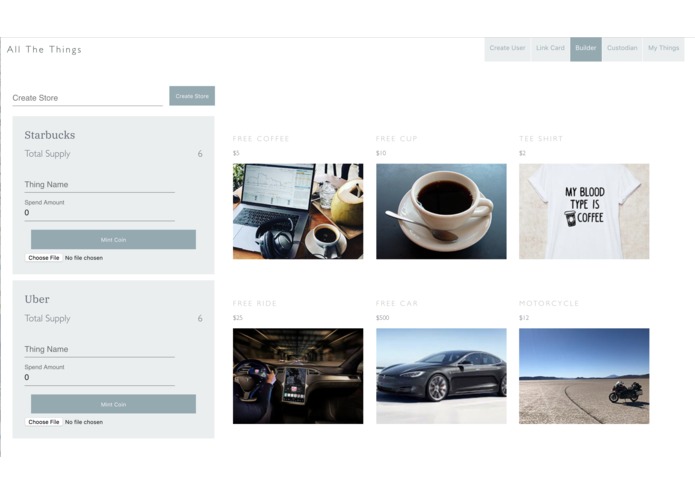The width and height of the screenshot is (695, 494).
Task: Click Total Supply label in Starbucks card
Action: pos(47,154)
